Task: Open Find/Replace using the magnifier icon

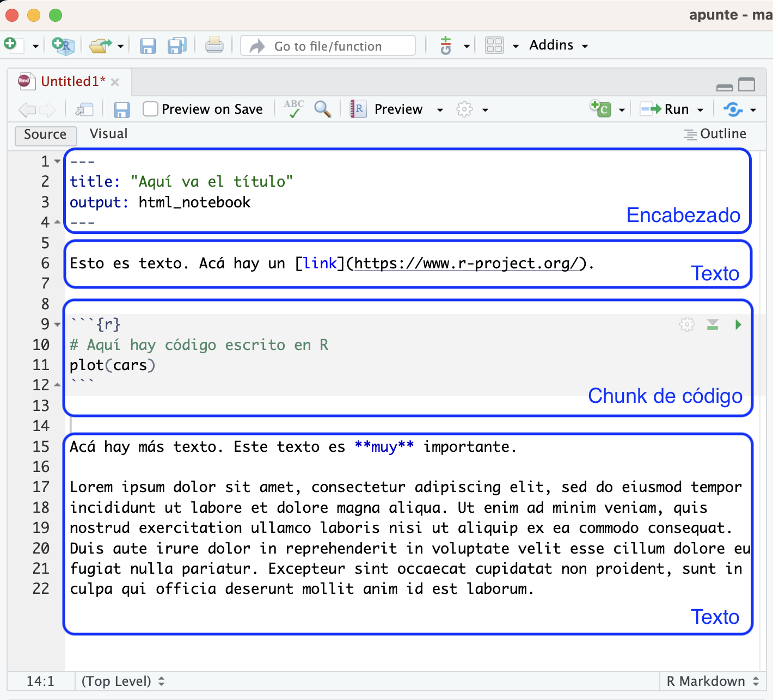Action: pos(322,109)
